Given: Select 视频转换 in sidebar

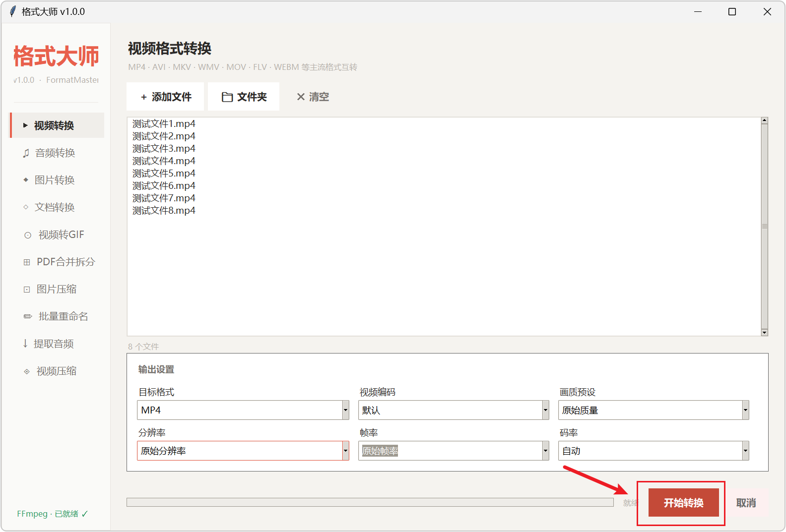Looking at the screenshot, I should click(x=57, y=125).
